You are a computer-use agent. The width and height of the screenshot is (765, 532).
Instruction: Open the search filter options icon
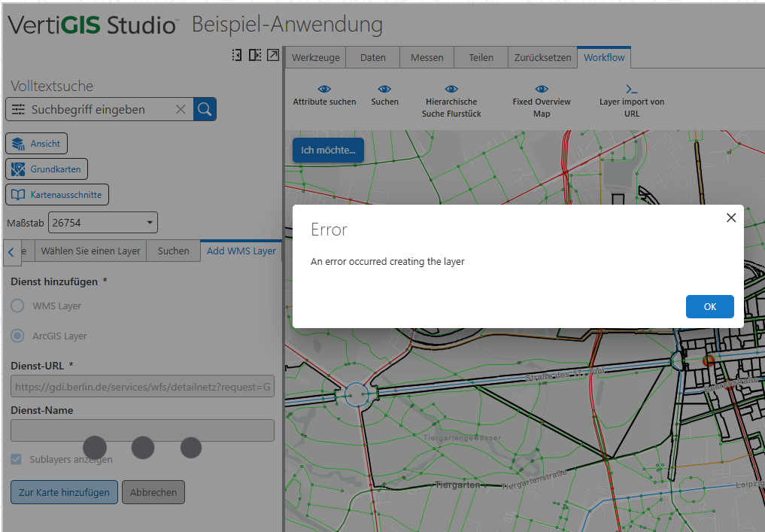(18, 109)
